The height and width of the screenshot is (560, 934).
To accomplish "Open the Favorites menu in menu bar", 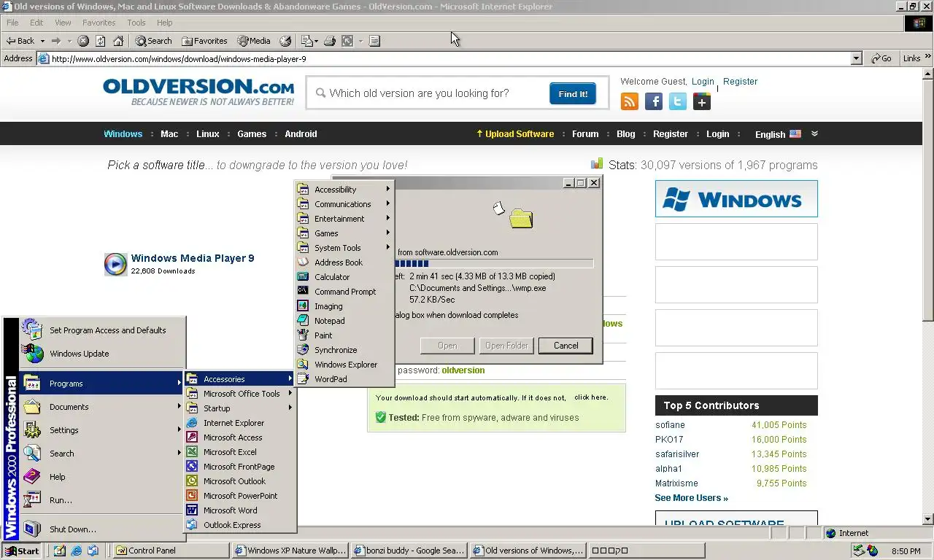I will coord(99,23).
